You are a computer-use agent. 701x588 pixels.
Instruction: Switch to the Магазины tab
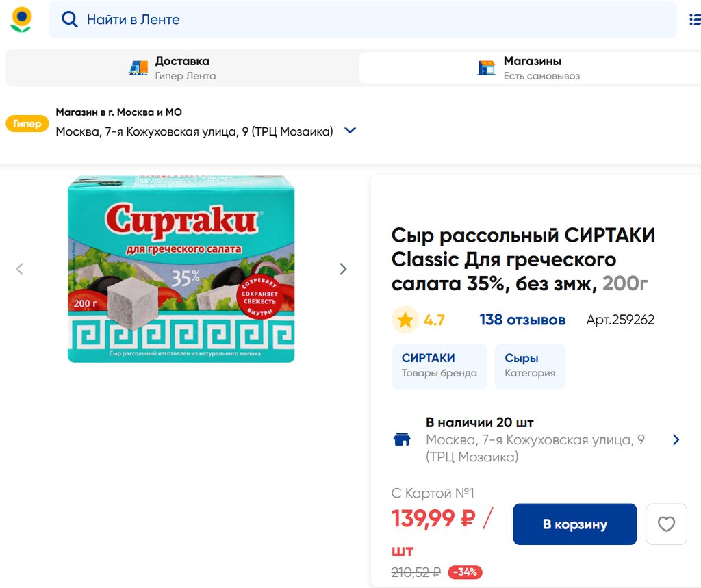(x=531, y=68)
